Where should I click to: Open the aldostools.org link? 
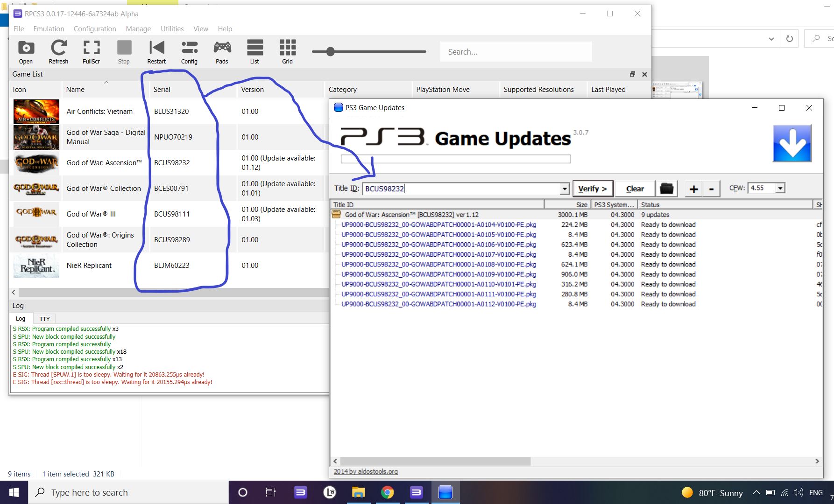click(x=366, y=471)
